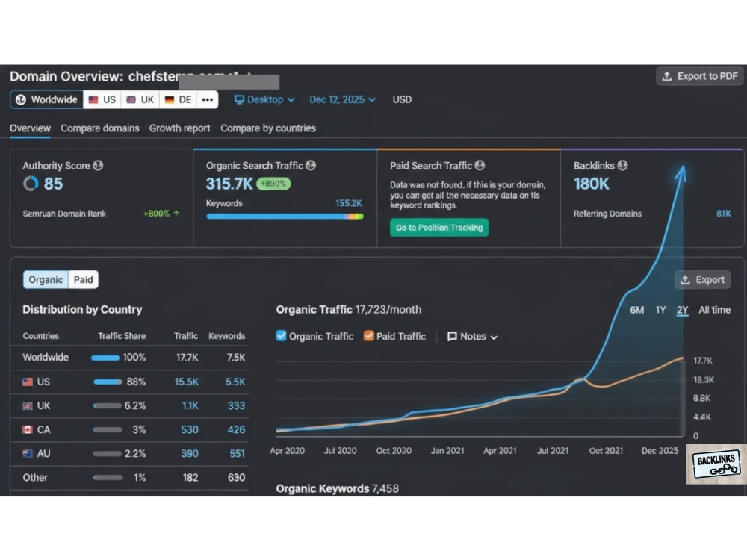Screen dimensions: 747x560
Task: Click Backlinks info icon
Action: [x=622, y=165]
